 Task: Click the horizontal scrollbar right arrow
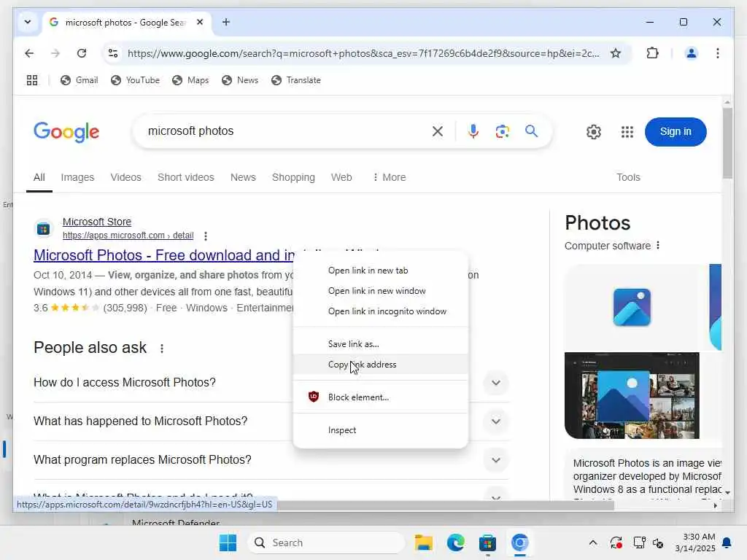(x=715, y=506)
